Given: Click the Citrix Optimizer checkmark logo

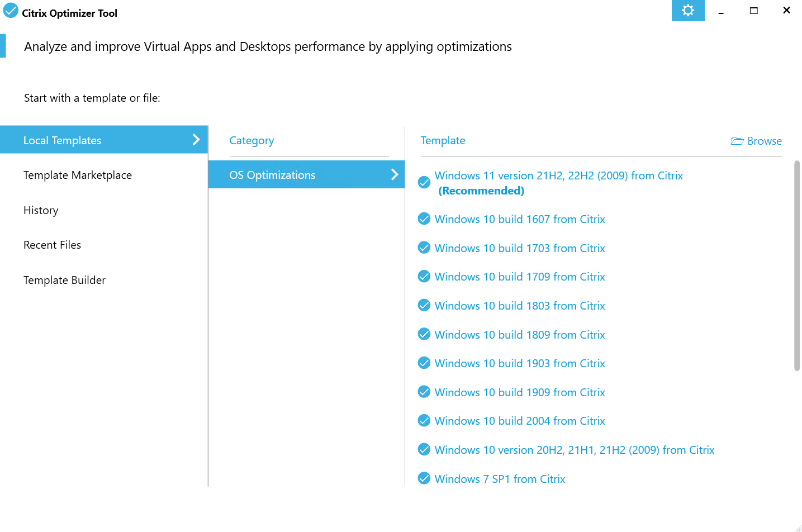Looking at the screenshot, I should tap(11, 11).
